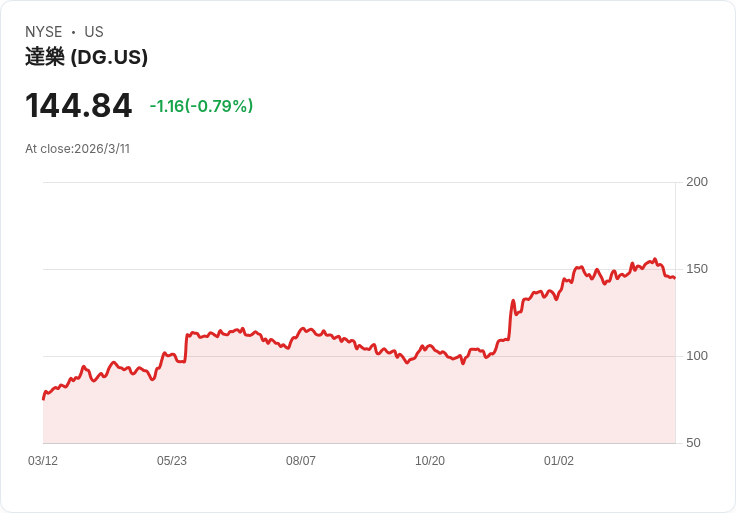Click the US market label
The width and height of the screenshot is (736, 513).
point(94,32)
